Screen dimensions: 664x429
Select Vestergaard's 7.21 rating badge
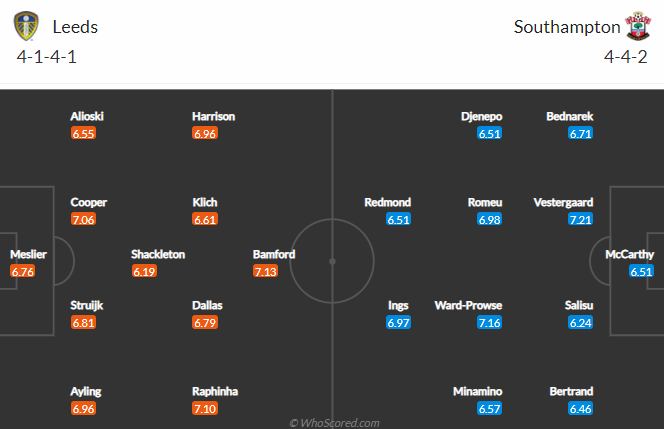click(x=581, y=219)
